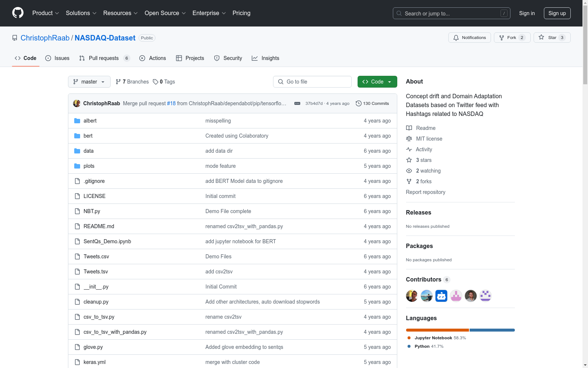
Task: Expand the master branch dropdown
Action: pos(89,82)
